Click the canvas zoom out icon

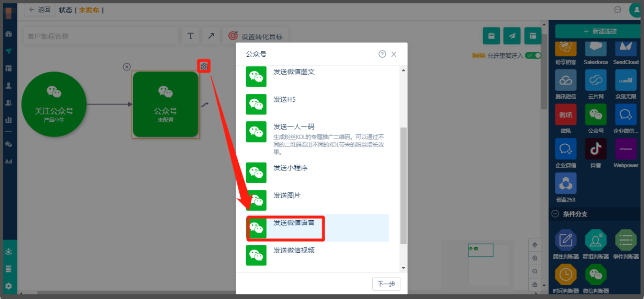pos(535,272)
